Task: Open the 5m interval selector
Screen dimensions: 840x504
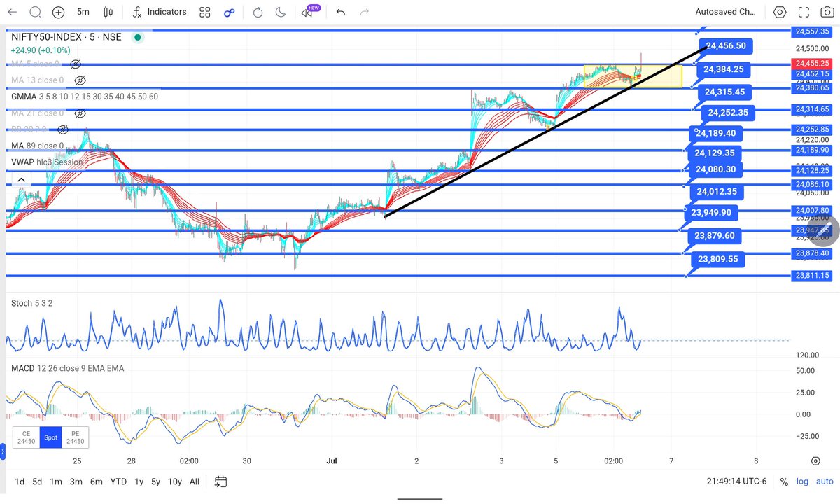Action: coord(83,12)
